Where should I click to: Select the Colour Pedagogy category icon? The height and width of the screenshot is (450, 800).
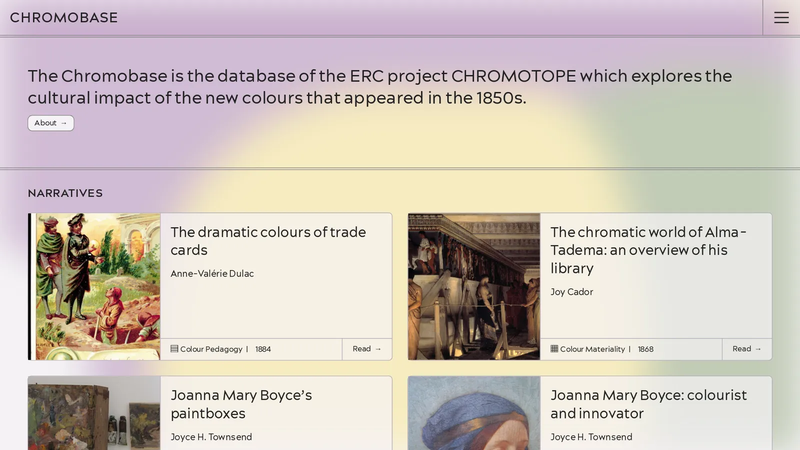174,349
